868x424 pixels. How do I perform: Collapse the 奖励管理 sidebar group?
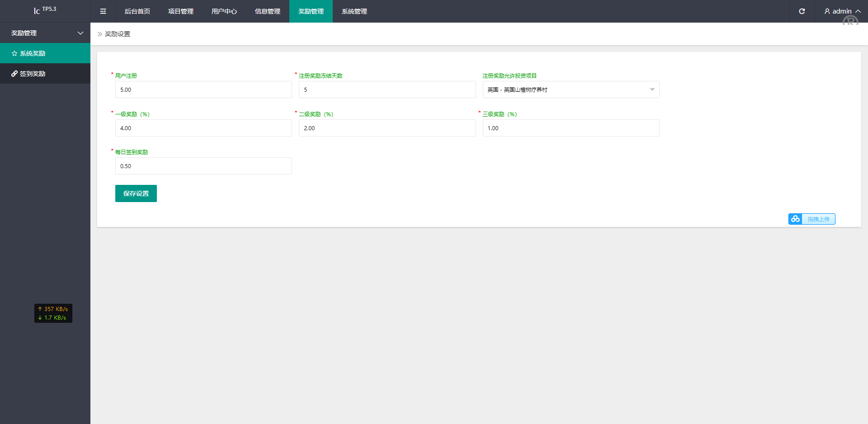click(x=80, y=33)
